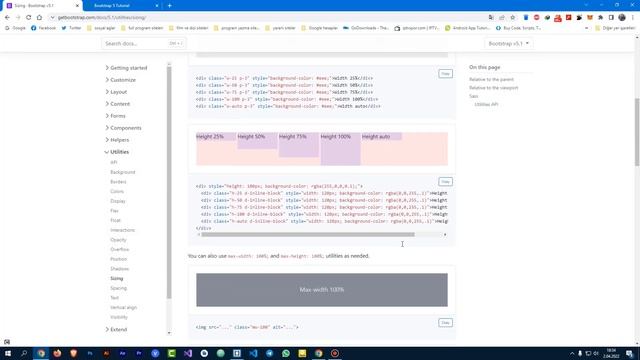Open the browser home page icon

tap(39, 18)
